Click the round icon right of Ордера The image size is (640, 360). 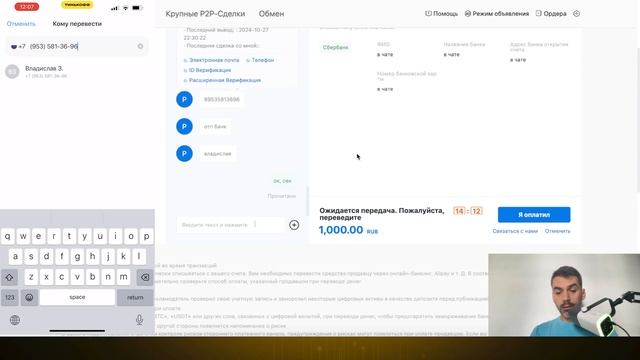click(x=576, y=13)
